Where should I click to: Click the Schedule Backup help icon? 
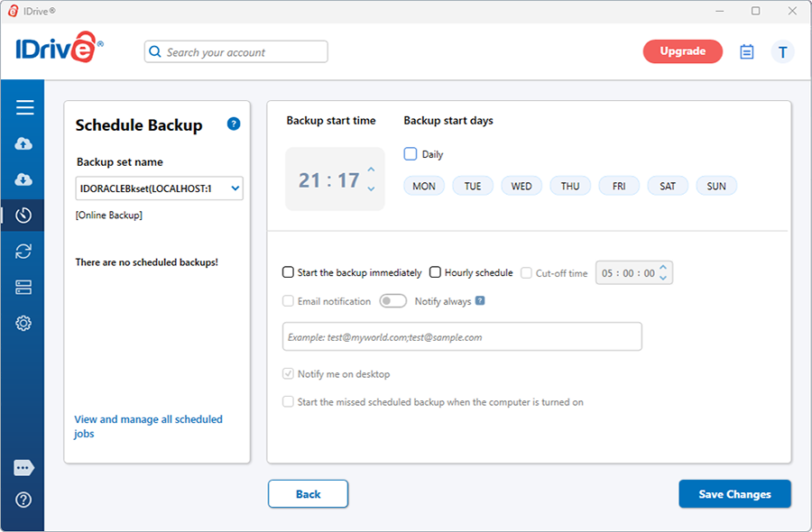(234, 124)
